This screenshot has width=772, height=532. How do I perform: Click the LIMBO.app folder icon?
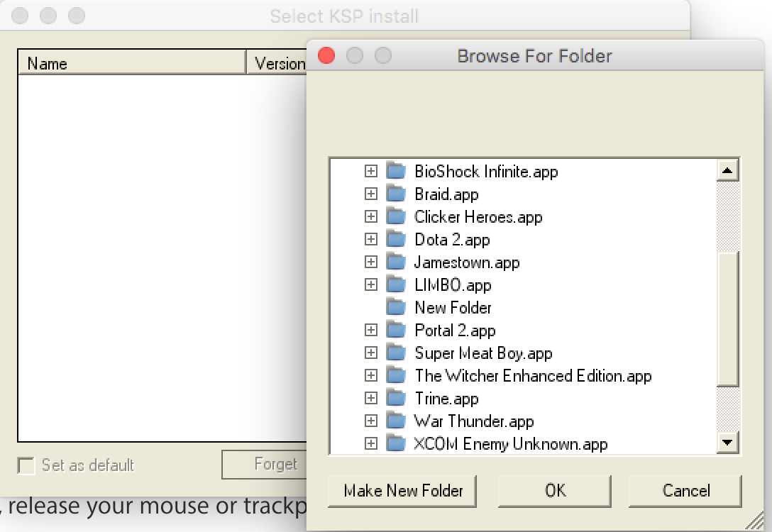click(396, 284)
